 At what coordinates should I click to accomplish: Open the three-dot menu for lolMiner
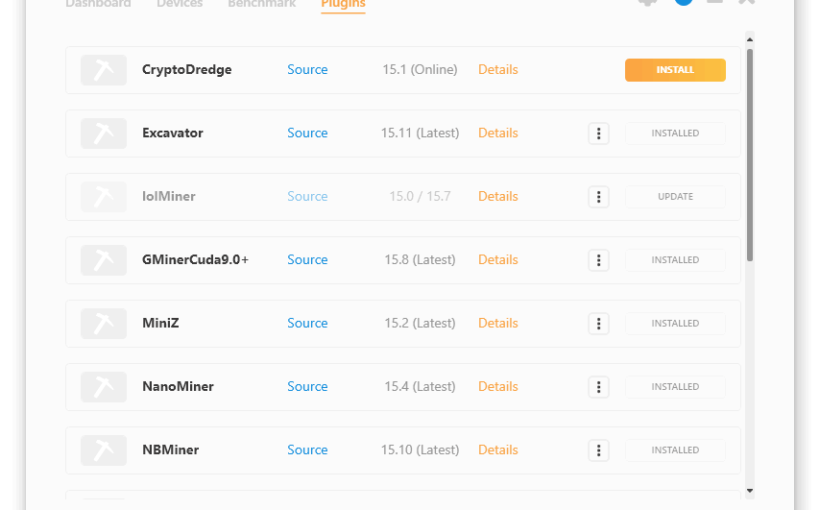(x=598, y=197)
